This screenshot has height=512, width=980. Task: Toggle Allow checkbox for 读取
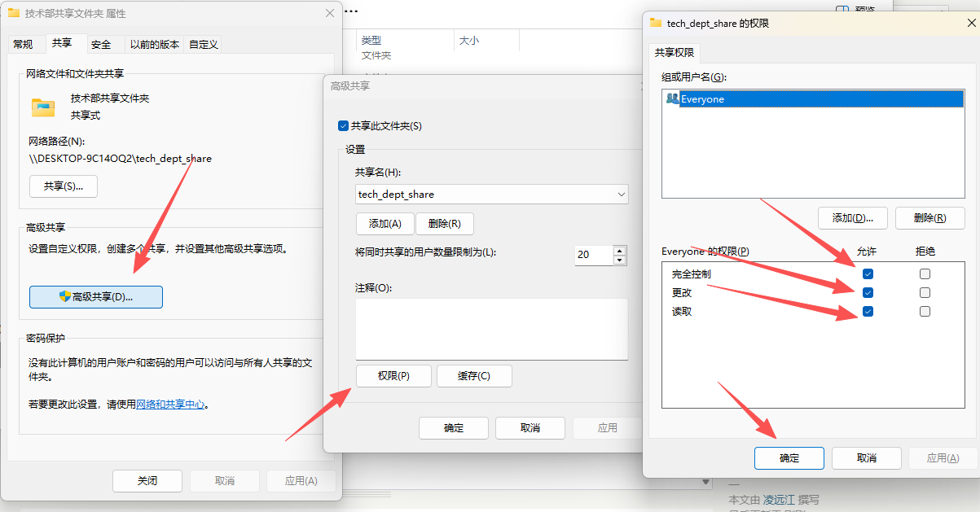coord(868,311)
